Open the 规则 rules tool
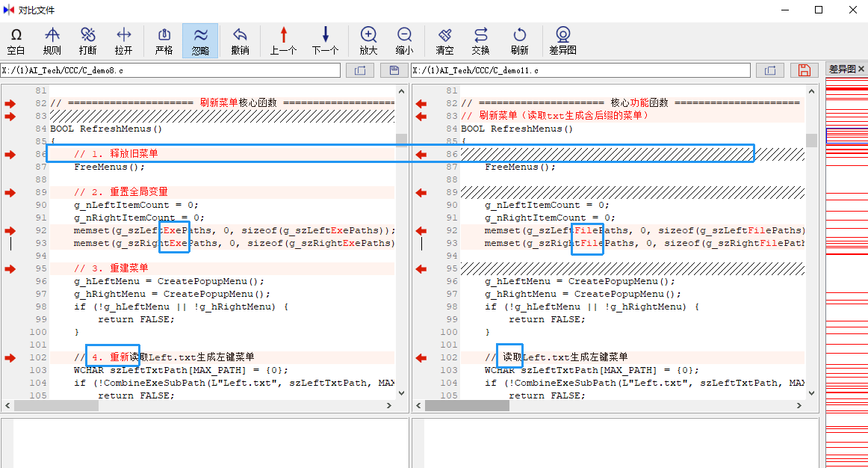The height and width of the screenshot is (468, 868). (52, 41)
